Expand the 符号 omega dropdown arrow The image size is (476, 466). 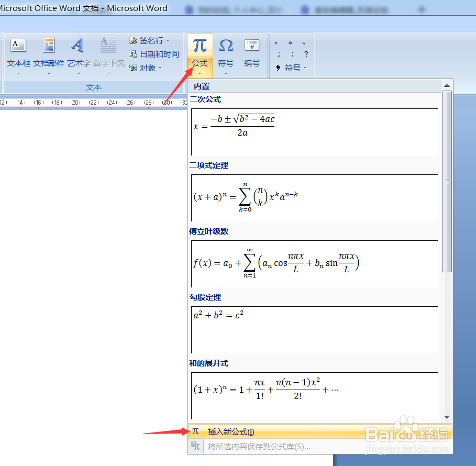(x=226, y=73)
